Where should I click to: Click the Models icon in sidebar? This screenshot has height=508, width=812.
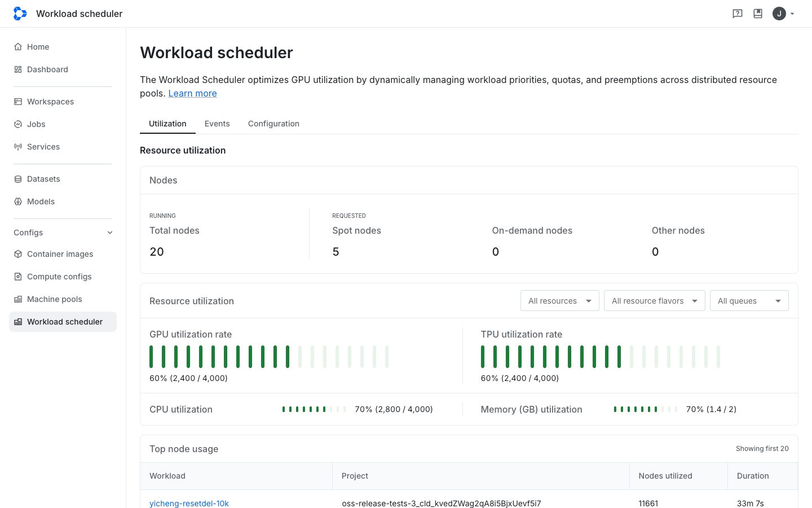point(18,202)
